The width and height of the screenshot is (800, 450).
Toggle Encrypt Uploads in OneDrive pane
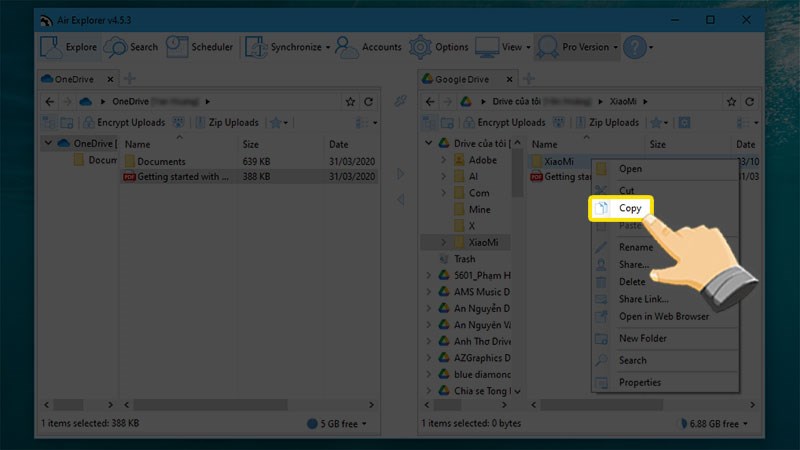tap(124, 122)
